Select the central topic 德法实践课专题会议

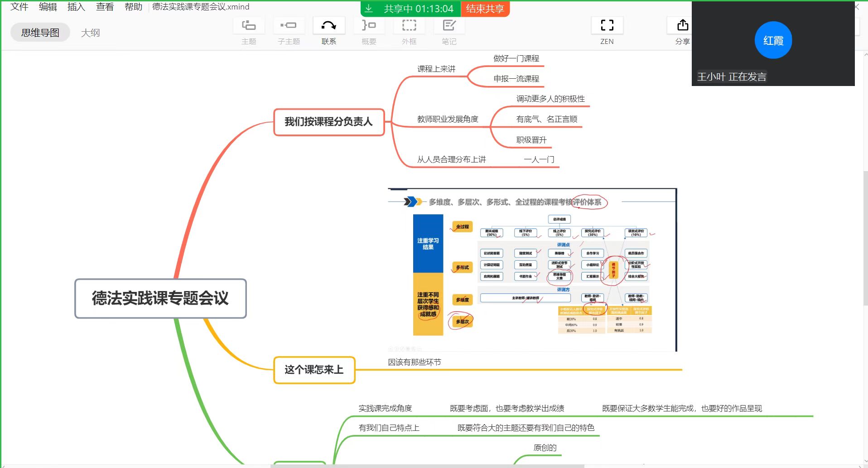(x=160, y=298)
